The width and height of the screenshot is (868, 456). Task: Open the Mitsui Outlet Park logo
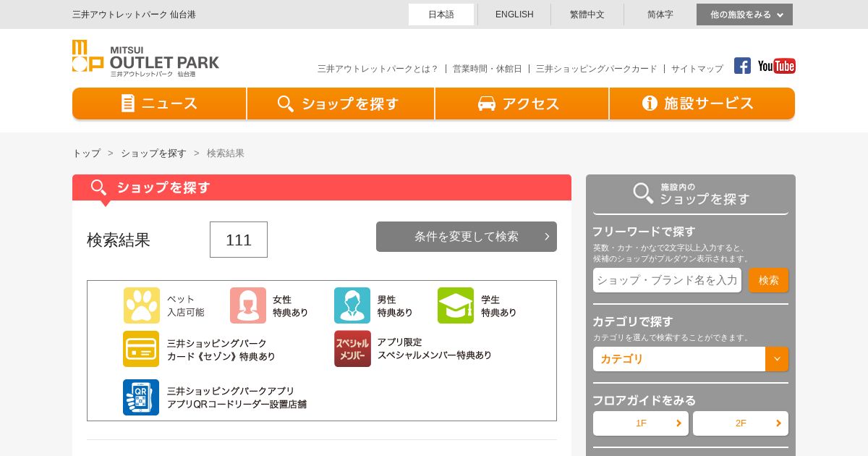[x=145, y=59]
